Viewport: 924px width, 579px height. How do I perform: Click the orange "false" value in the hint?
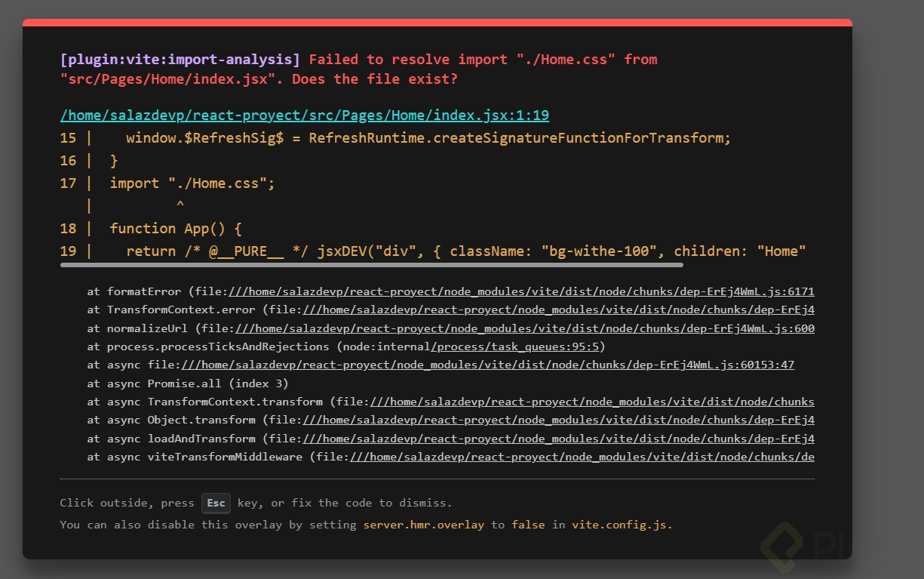[528, 524]
